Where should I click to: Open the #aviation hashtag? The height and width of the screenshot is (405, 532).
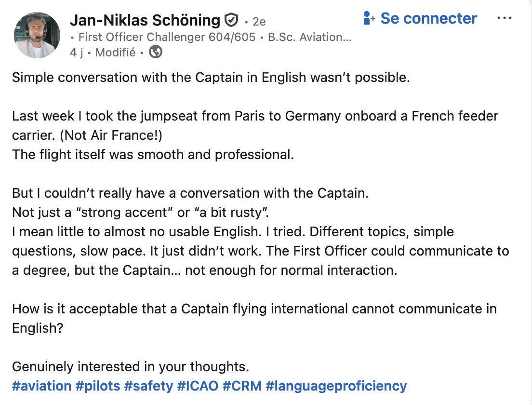[41, 386]
